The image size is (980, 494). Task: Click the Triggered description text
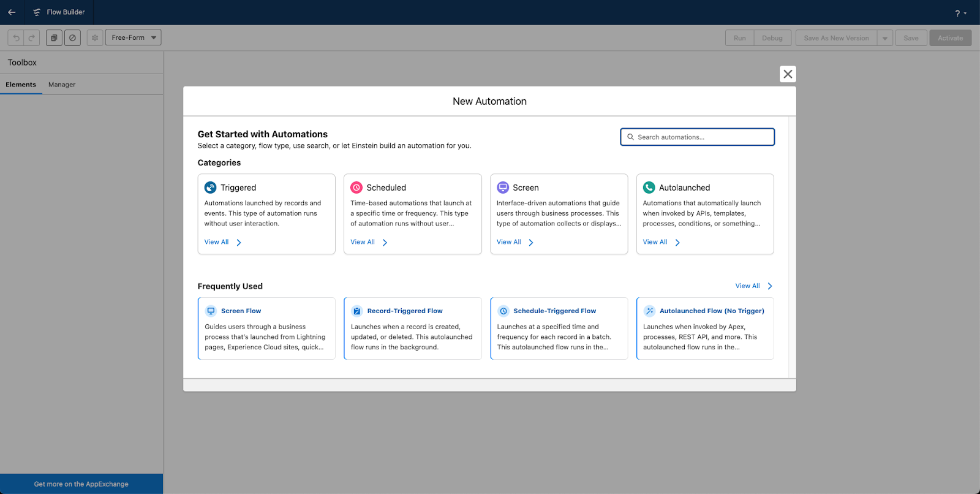click(263, 213)
